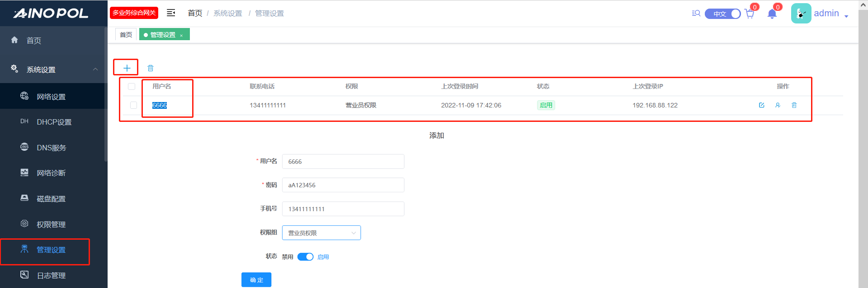868x288 pixels.
Task: Open the shopping cart icon in header
Action: [x=750, y=14]
